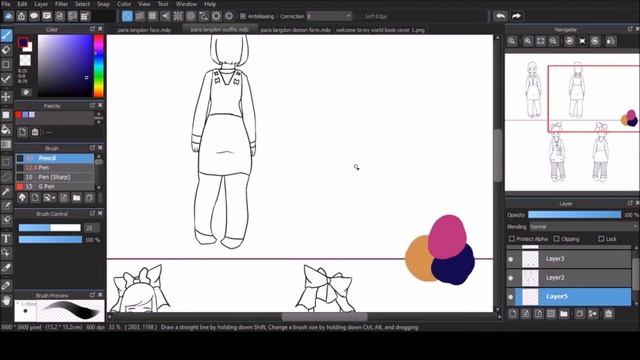Switch to para langdon demon form.mdp tab
The width and height of the screenshot is (640, 360).
[x=295, y=30]
